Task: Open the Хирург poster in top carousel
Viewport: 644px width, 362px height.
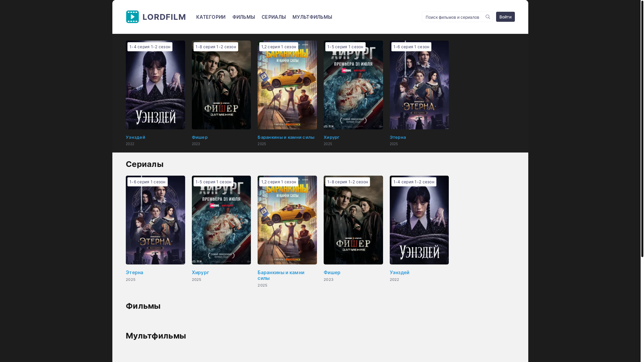Action: 353,85
